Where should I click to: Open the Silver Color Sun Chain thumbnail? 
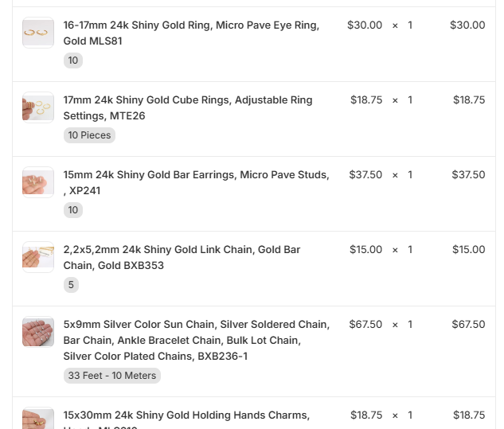click(38, 332)
